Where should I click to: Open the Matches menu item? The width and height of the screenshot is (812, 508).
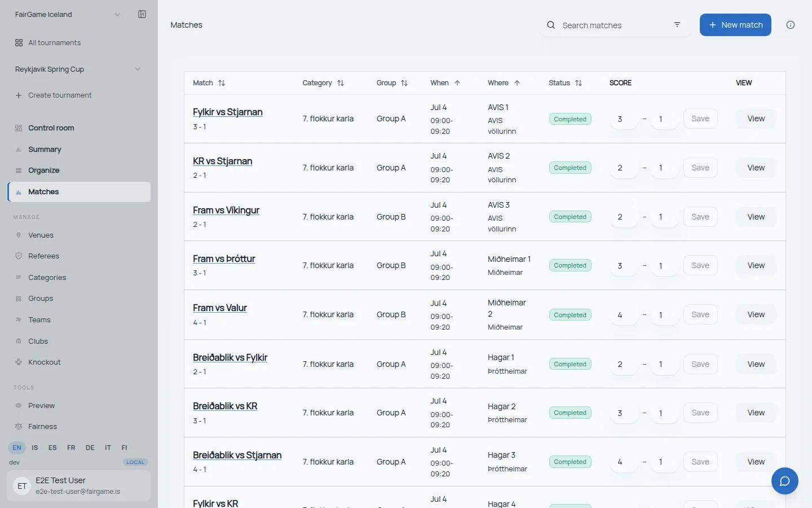tap(79, 192)
